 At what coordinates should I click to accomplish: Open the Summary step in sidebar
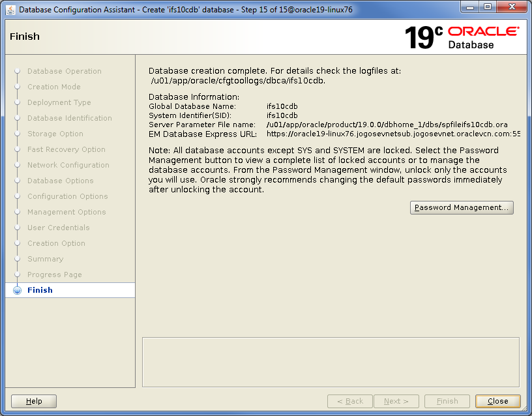tap(45, 259)
